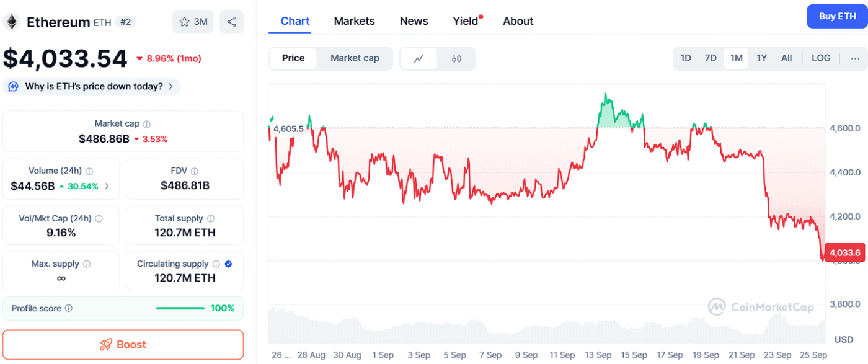
Task: Set chart range to 1D
Action: 686,58
